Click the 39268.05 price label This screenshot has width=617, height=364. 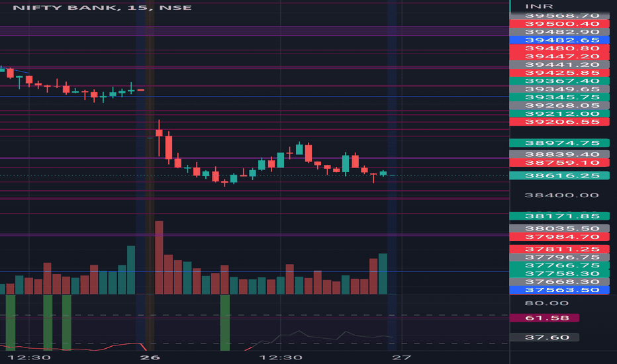559,105
